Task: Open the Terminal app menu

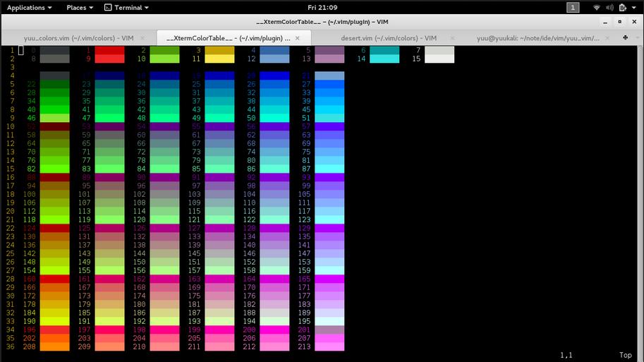Action: click(126, 7)
